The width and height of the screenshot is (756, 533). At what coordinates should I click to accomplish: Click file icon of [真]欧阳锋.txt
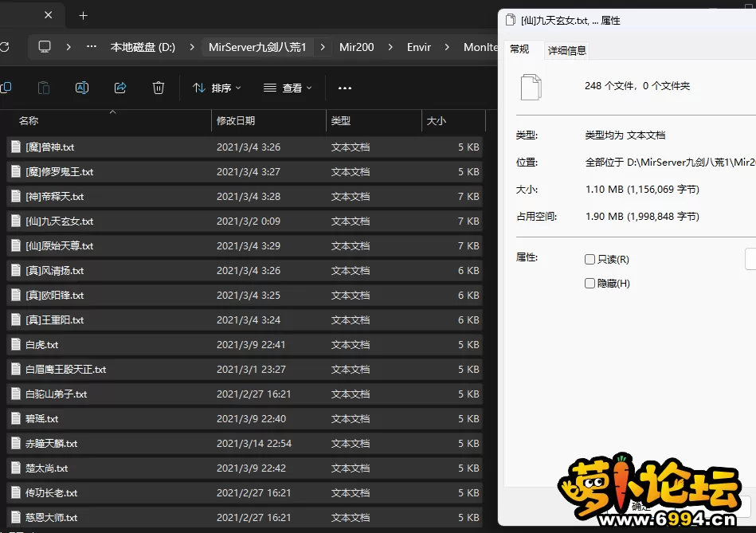click(x=16, y=295)
